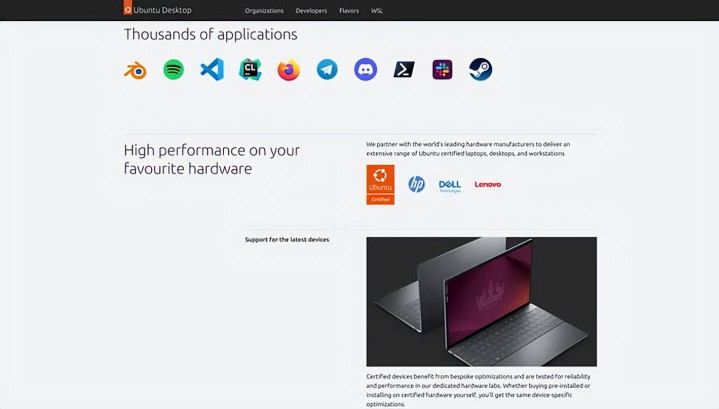Viewport: 719px width, 409px height.
Task: Click the Dell Technologies logo
Action: [x=450, y=186]
